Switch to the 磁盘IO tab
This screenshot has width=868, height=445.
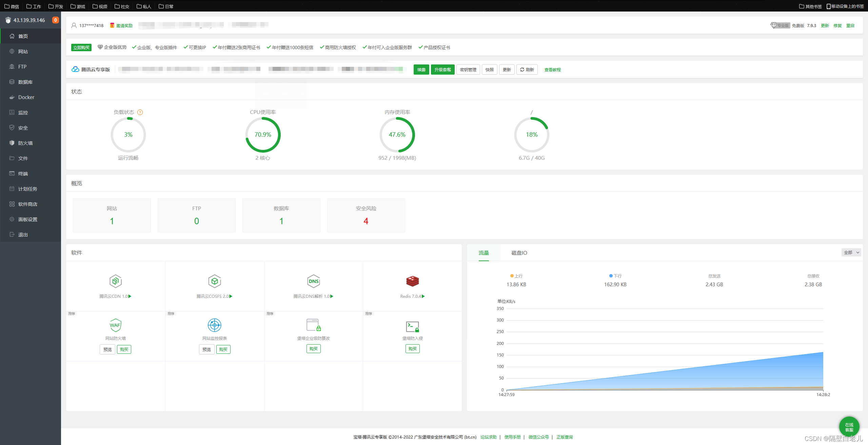(x=519, y=253)
